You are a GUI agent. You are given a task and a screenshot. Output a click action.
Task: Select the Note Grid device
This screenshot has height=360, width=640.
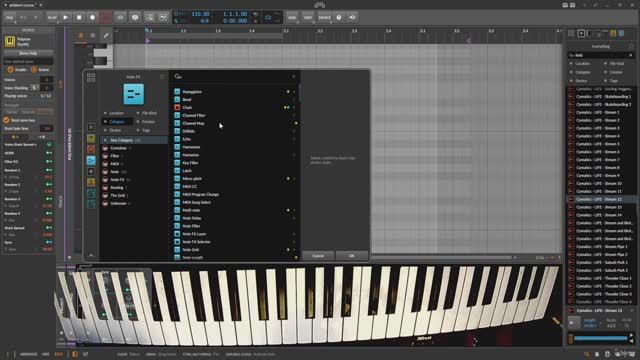[235, 249]
